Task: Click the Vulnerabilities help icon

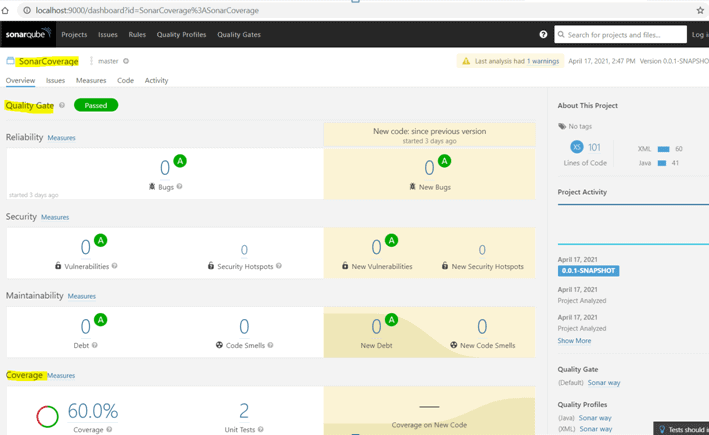Action: pos(115,266)
